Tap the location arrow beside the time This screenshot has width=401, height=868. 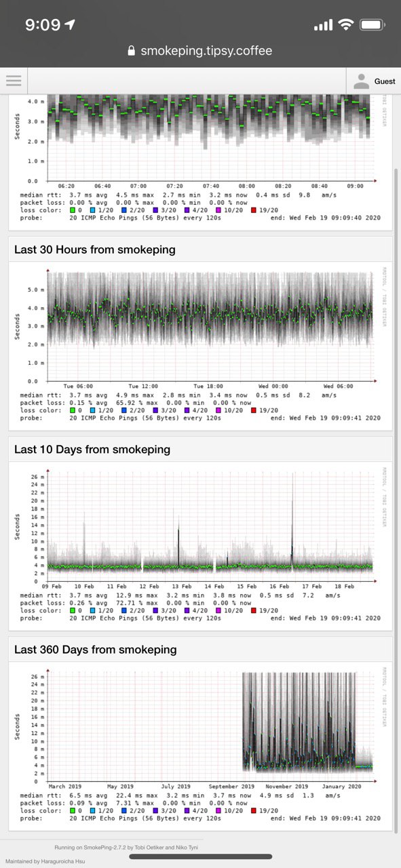point(70,25)
